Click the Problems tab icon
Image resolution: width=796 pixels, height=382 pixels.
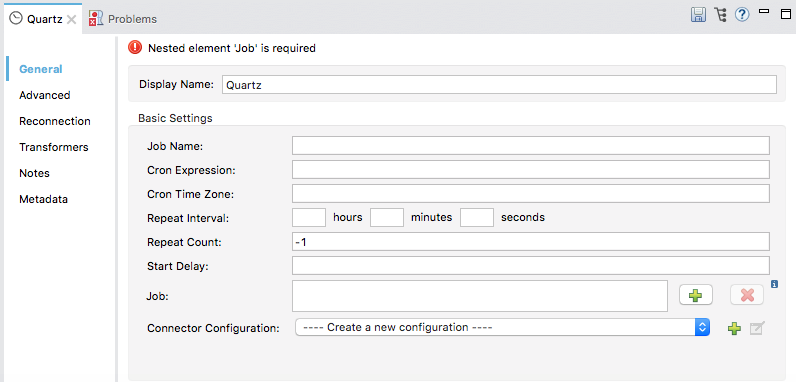95,19
